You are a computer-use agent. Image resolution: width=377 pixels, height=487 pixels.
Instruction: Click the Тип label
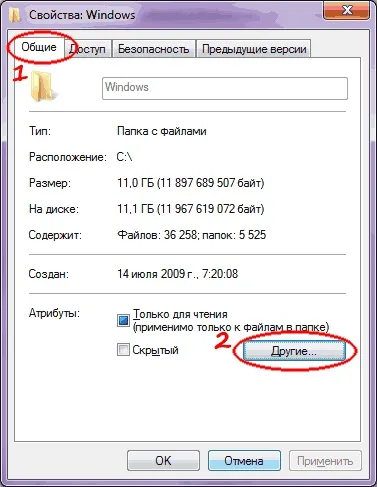tap(40, 131)
